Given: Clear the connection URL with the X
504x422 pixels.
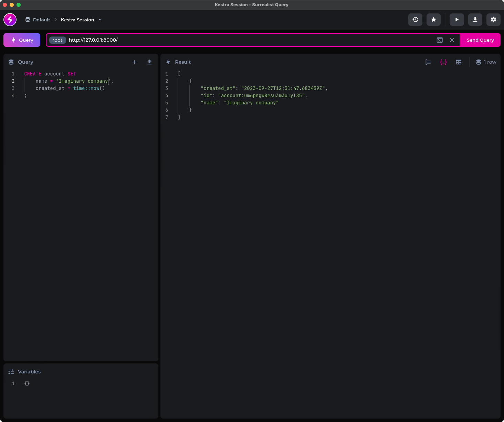Looking at the screenshot, I should click(452, 40).
